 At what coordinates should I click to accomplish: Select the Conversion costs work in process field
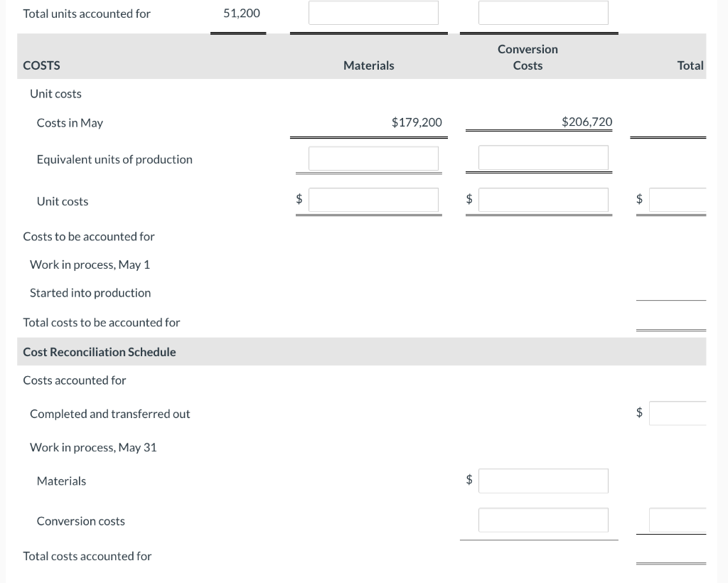(544, 520)
